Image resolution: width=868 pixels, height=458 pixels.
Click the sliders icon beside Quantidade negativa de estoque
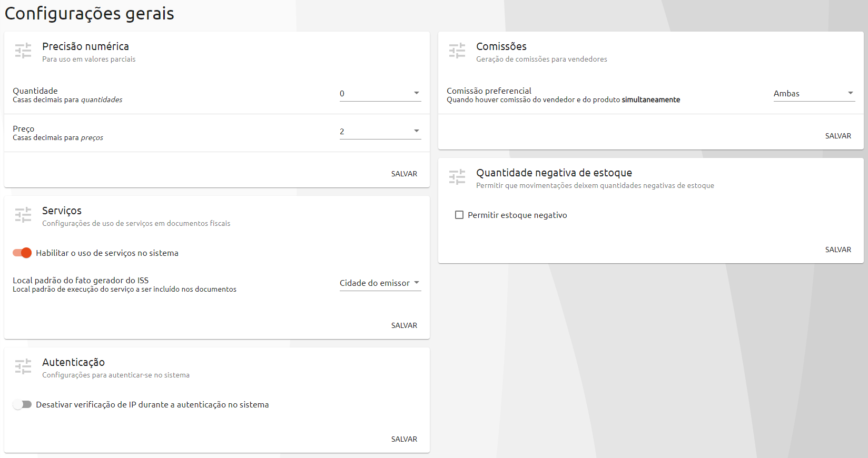coord(457,177)
